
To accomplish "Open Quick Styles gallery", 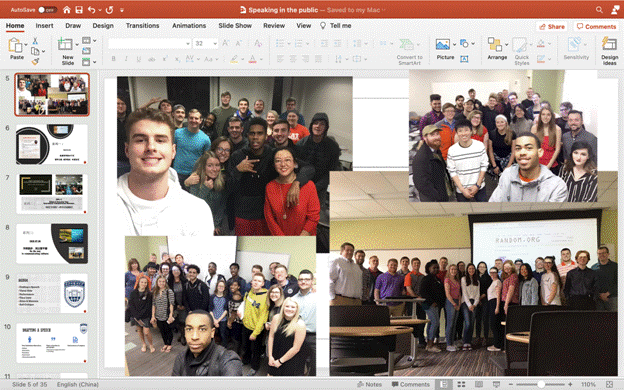I will point(521,51).
